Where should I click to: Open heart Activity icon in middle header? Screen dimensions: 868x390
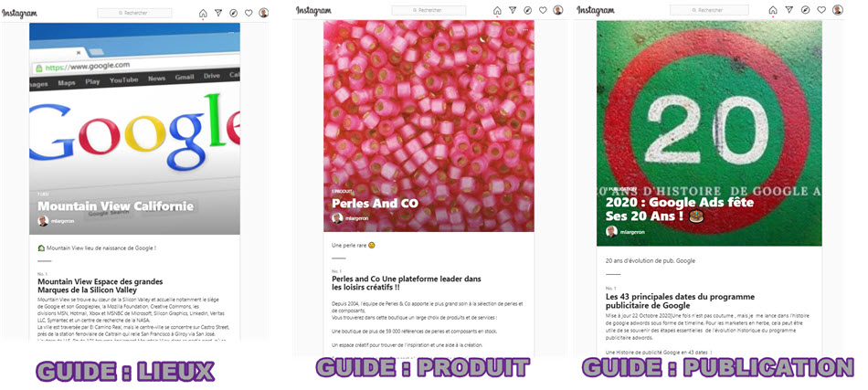point(543,10)
